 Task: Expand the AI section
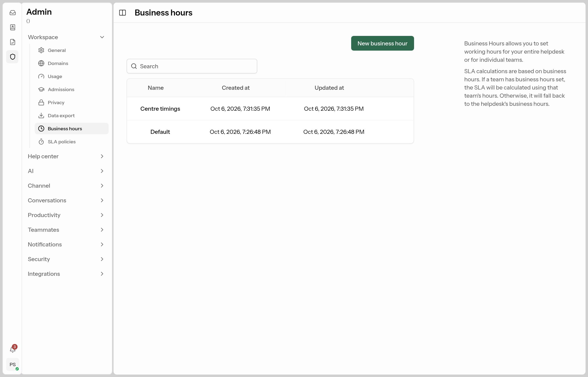pos(66,171)
